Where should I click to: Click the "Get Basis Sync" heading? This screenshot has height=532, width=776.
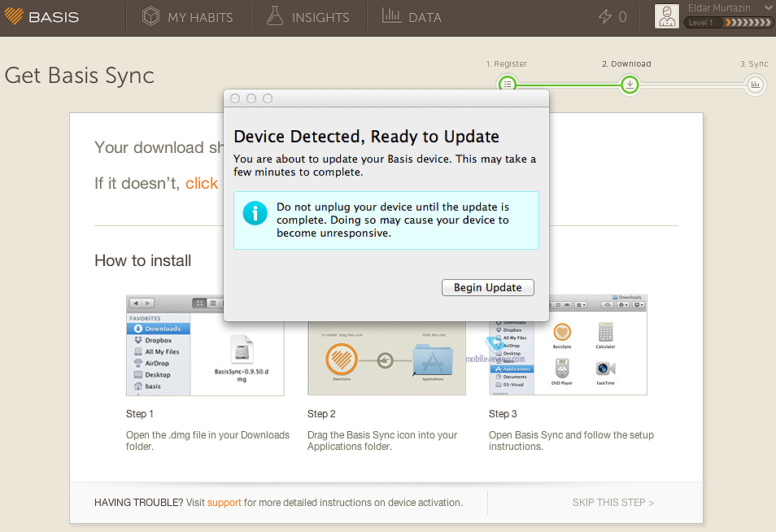click(x=80, y=76)
